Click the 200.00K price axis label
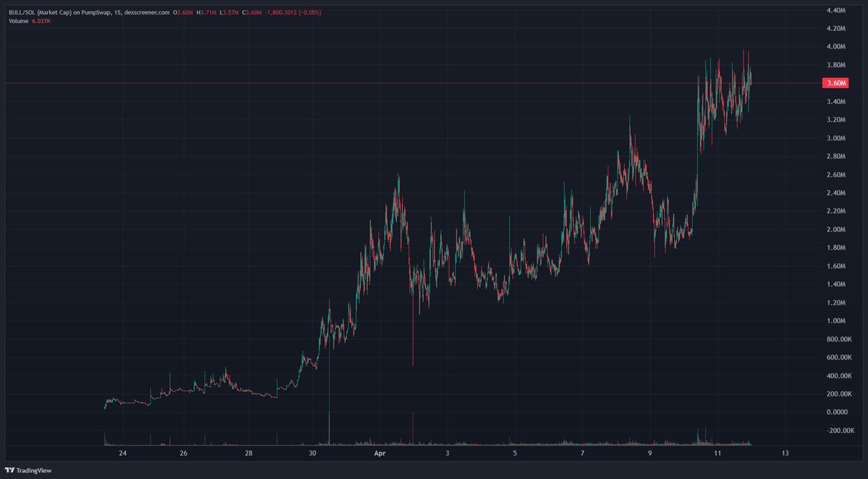 click(x=838, y=394)
